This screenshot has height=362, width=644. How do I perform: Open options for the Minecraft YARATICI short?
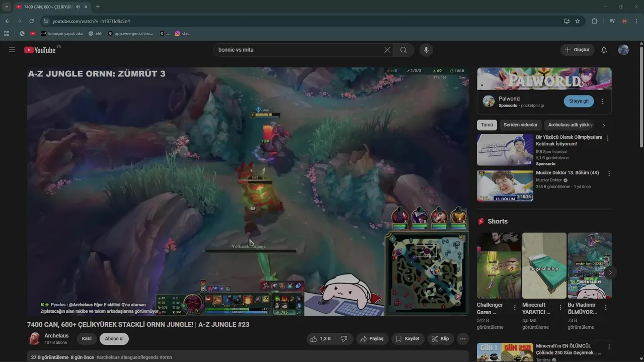(x=560, y=307)
